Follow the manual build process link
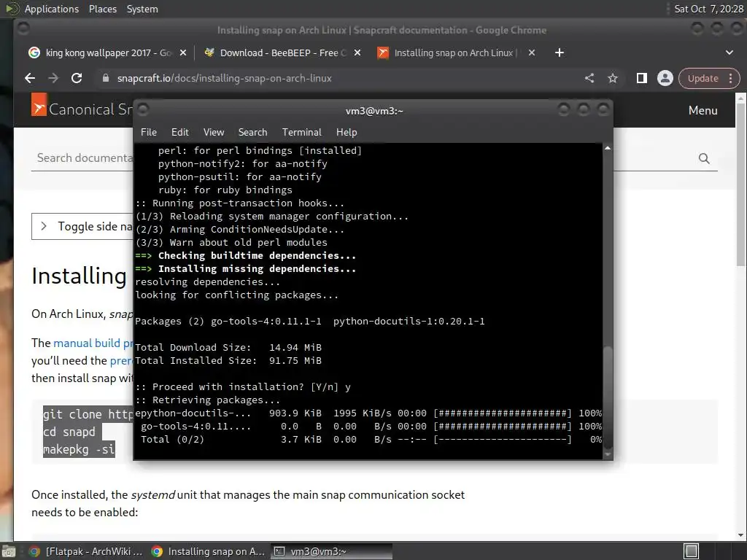Viewport: 747px width, 560px height. click(x=93, y=343)
